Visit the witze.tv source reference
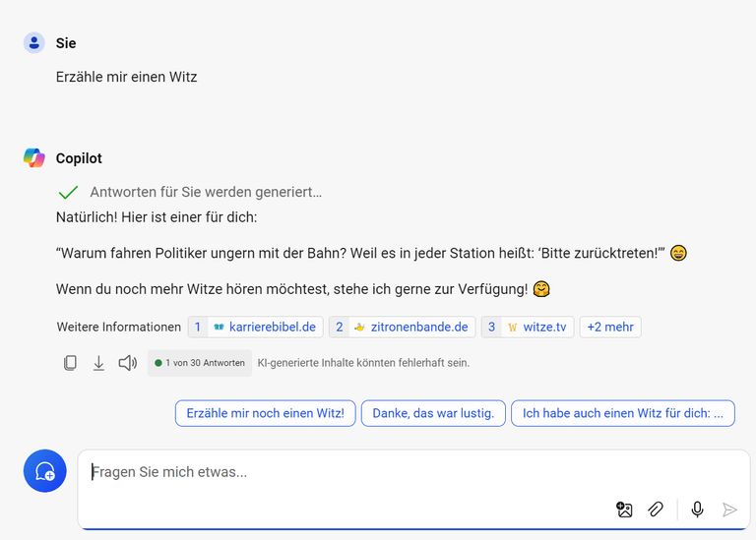 [x=528, y=327]
